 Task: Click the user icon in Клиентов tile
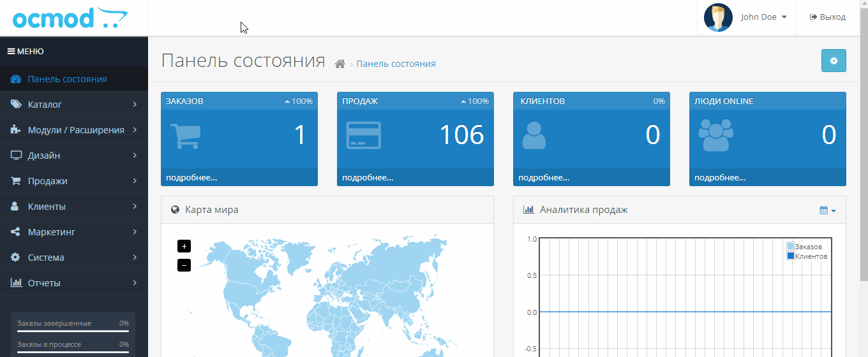point(534,136)
